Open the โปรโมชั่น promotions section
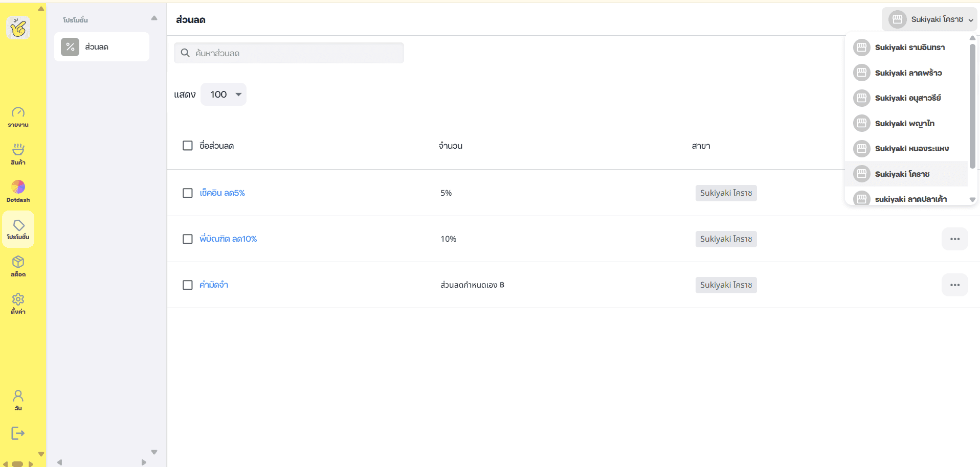Screen dimensions: 980x467 (18, 229)
